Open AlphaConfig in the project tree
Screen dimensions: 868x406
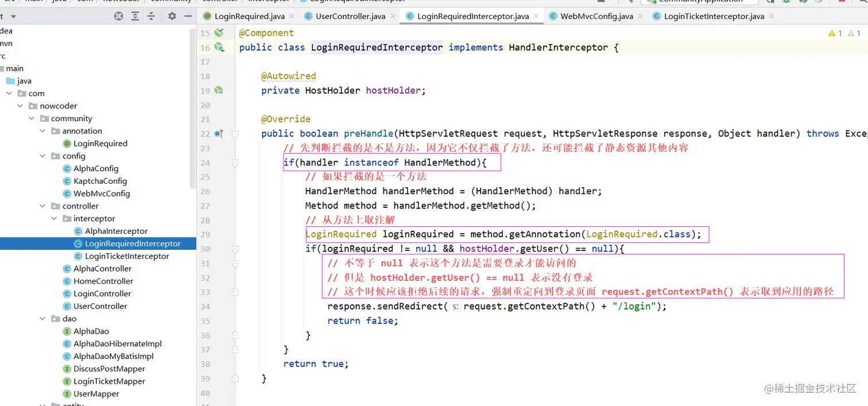[x=96, y=169]
